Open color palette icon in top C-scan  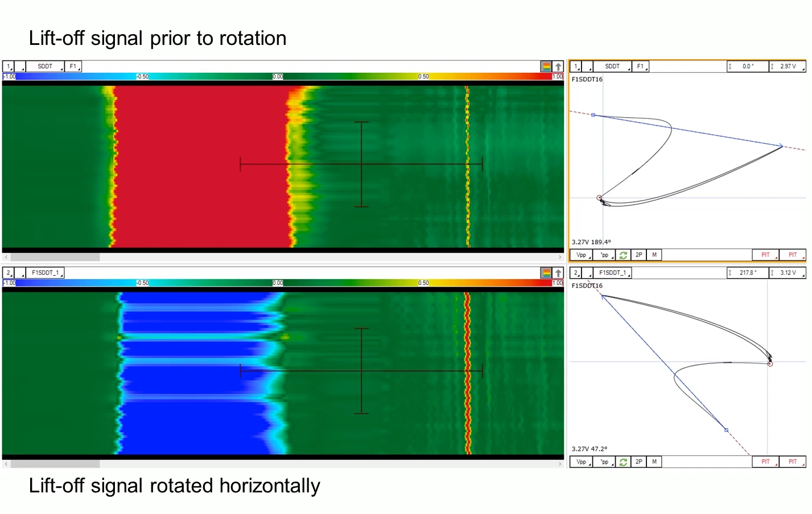546,67
